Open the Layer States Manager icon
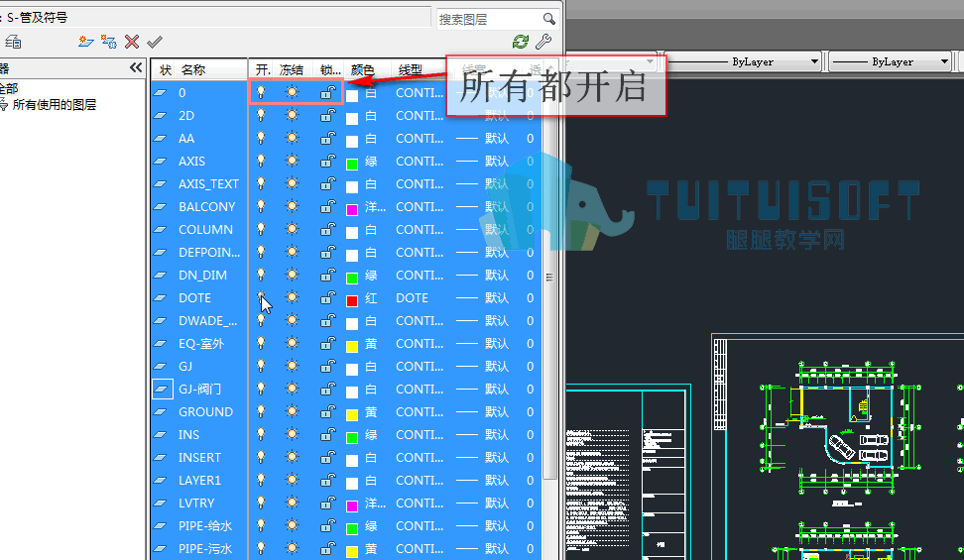 click(13, 42)
